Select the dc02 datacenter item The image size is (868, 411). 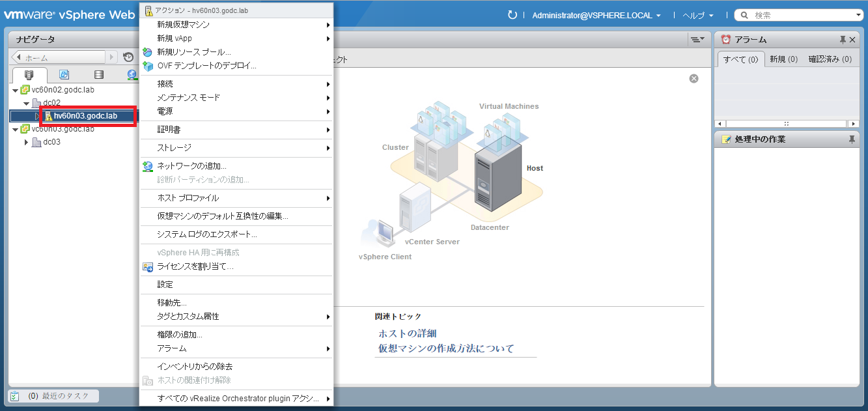(x=51, y=103)
